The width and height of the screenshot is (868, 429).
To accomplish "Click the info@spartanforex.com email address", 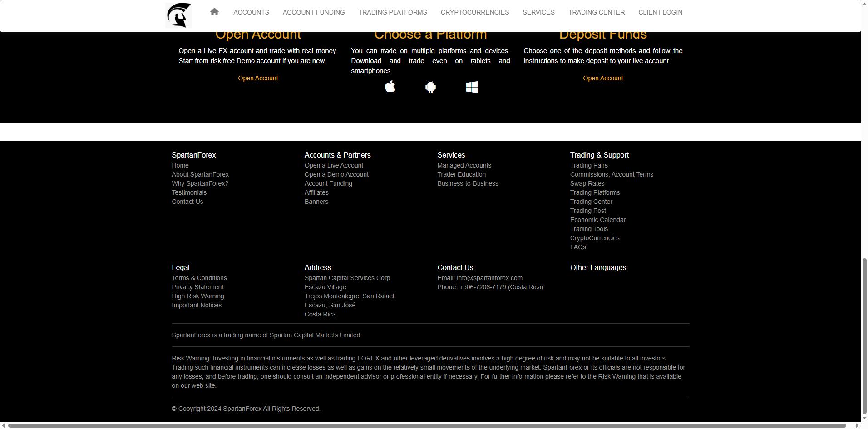I will [x=489, y=278].
